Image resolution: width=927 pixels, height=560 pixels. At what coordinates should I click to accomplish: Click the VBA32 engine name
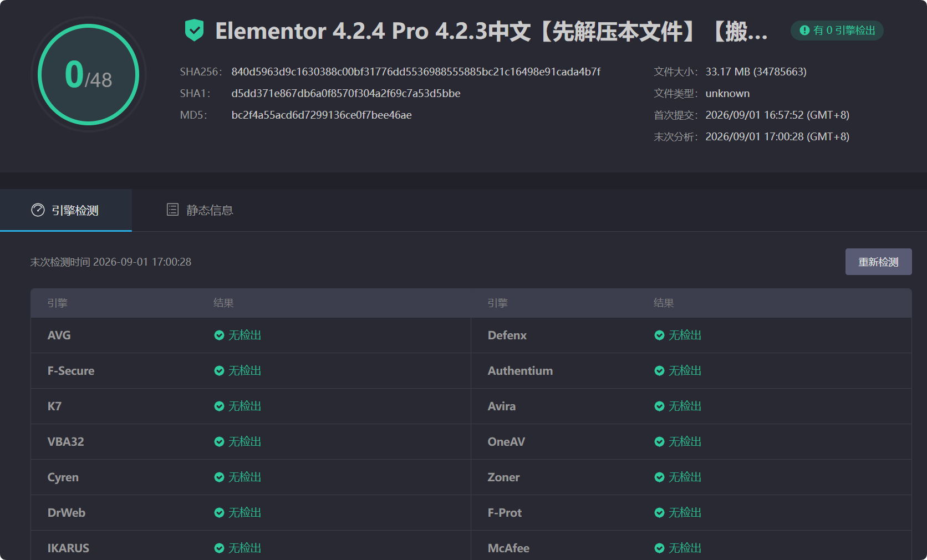(x=65, y=442)
